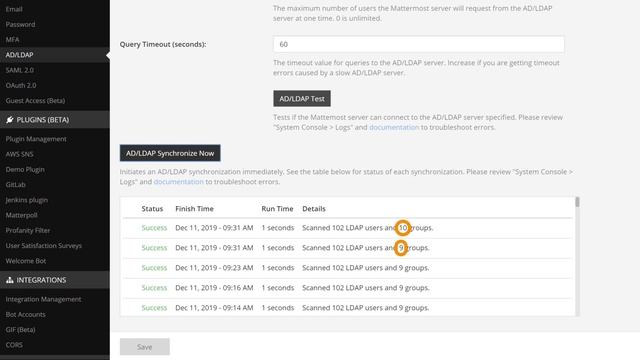Image resolution: width=640 pixels, height=360 pixels.
Task: Open AWS SNS plugin settings
Action: click(x=20, y=154)
